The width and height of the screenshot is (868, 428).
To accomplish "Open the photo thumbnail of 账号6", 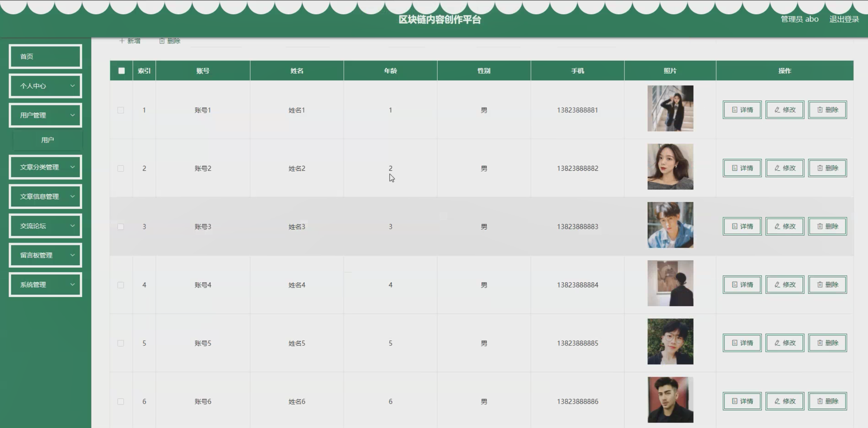I will click(x=670, y=400).
